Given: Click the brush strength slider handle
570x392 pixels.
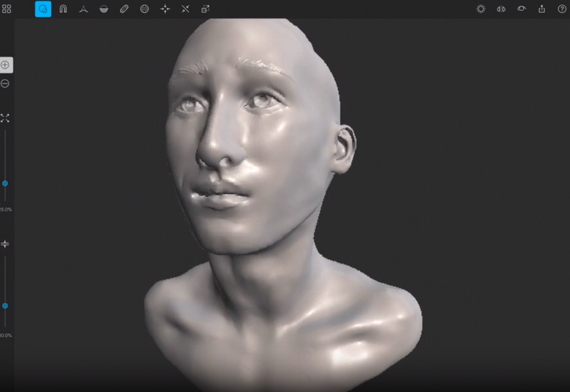Looking at the screenshot, I should pos(5,306).
